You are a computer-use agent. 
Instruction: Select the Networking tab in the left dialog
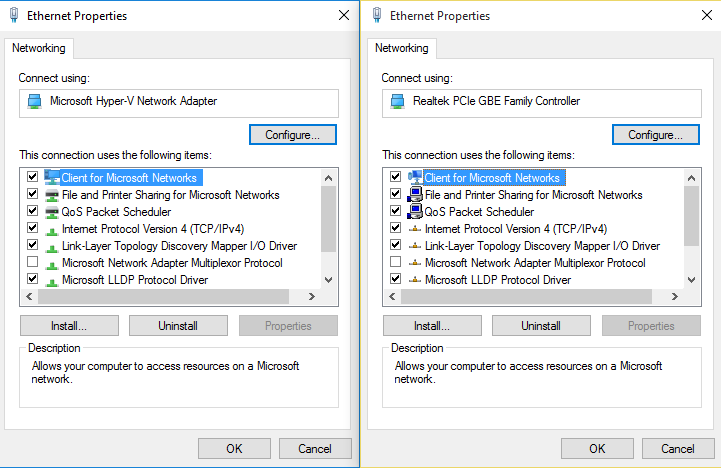39,48
